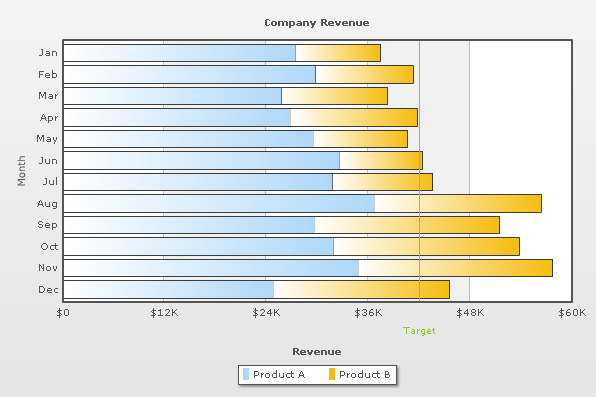
Task: Select the Sep Product A blue bar
Action: pos(189,225)
